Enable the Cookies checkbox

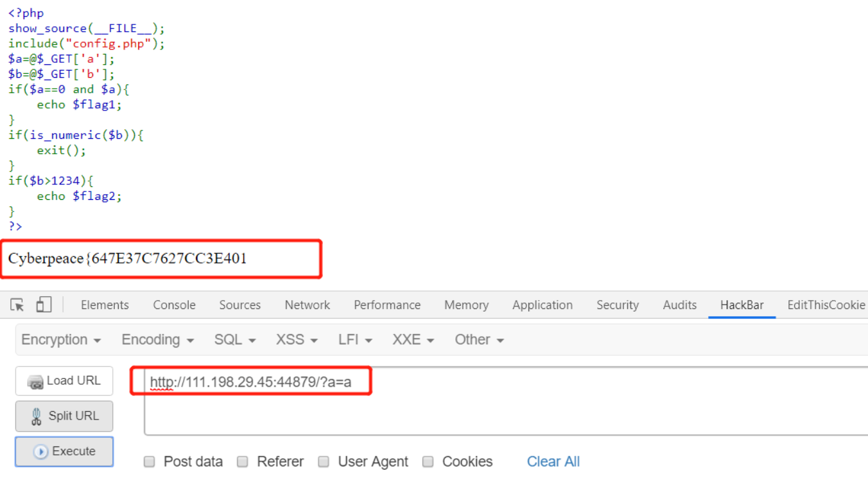[x=428, y=462]
